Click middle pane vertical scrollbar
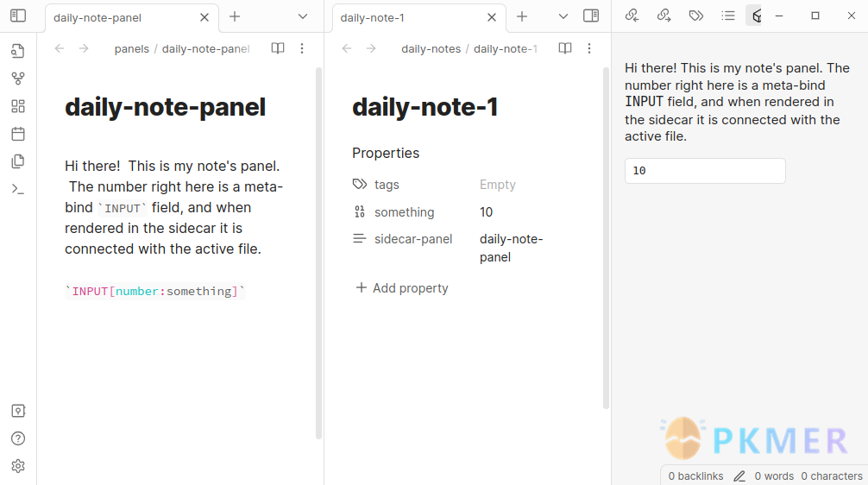This screenshot has width=868, height=485. [607, 238]
